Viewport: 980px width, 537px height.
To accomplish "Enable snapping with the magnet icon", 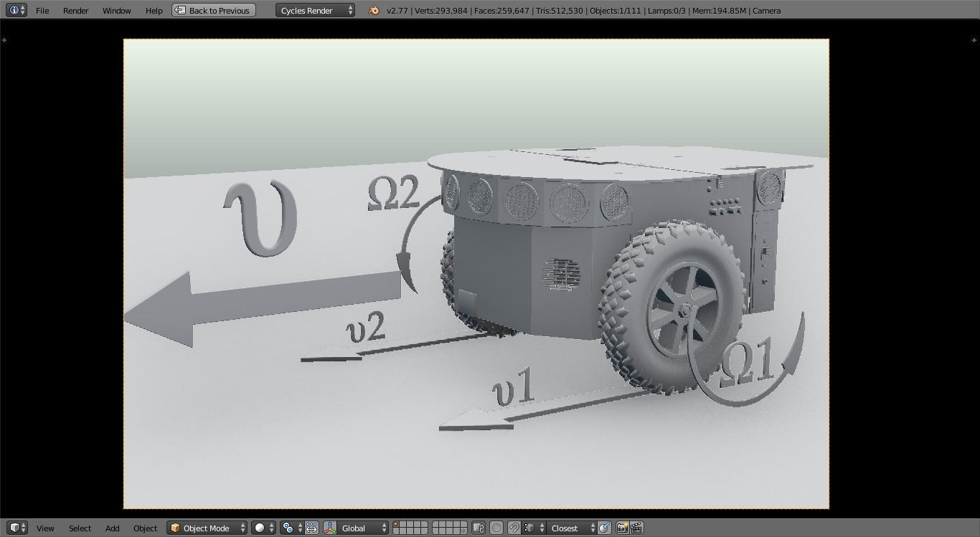I will coord(514,528).
